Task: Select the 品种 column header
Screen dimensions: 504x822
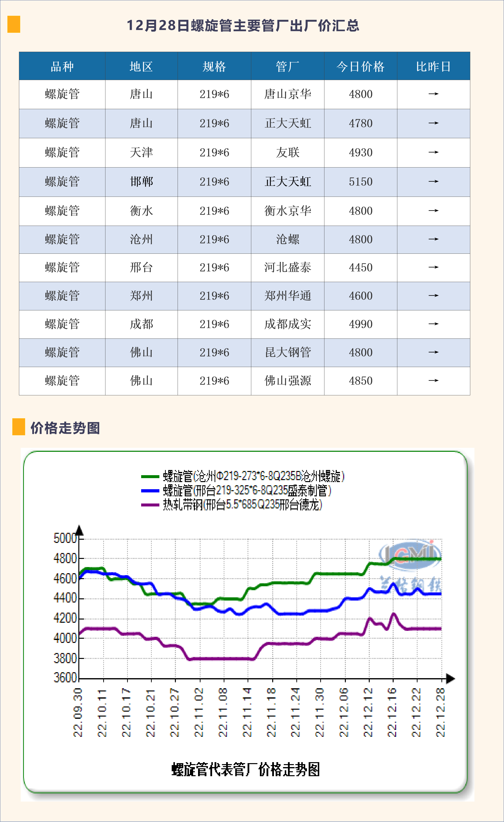Action: [x=62, y=67]
